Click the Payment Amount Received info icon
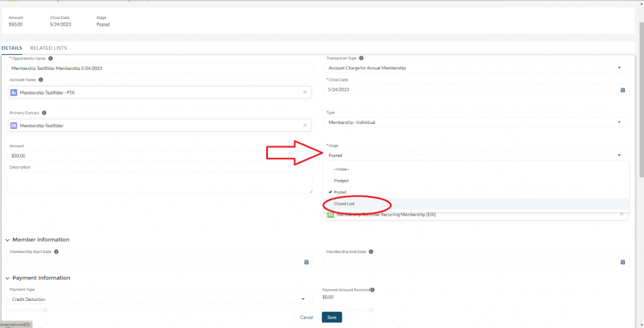The height and width of the screenshot is (328, 644). click(373, 290)
